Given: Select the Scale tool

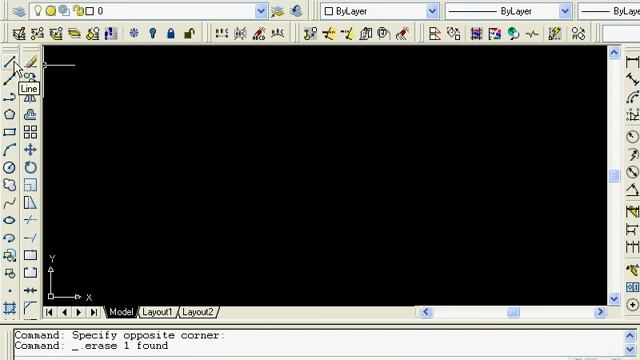Looking at the screenshot, I should [x=30, y=185].
